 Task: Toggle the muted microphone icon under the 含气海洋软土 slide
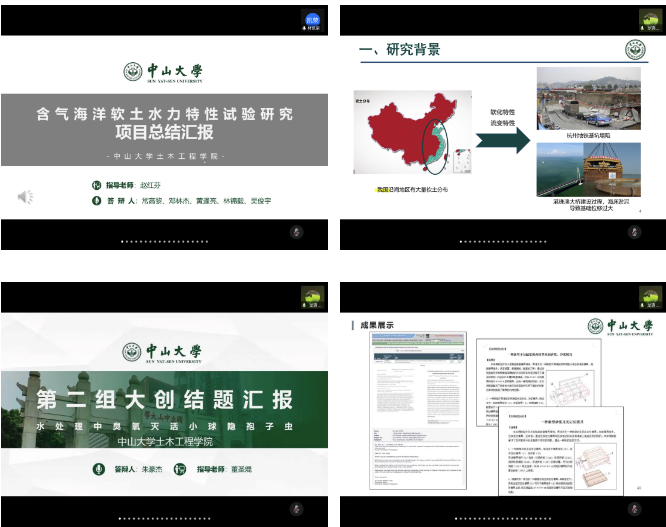296,231
